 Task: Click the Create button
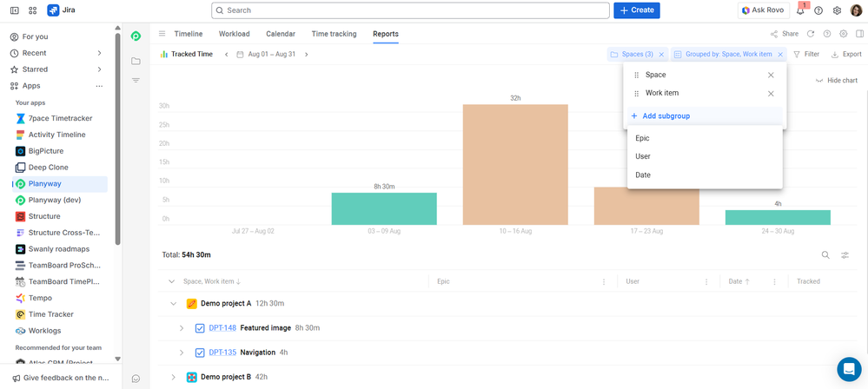tap(637, 10)
